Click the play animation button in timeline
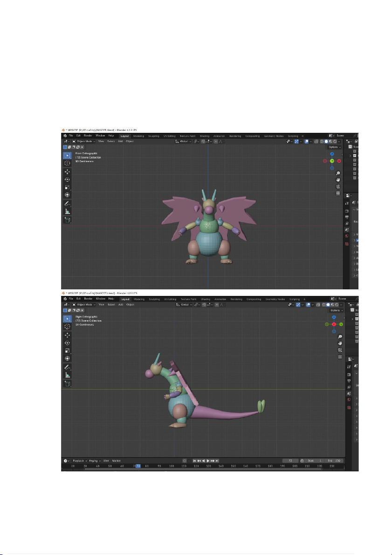This screenshot has height=555, width=392. pyautogui.click(x=208, y=461)
